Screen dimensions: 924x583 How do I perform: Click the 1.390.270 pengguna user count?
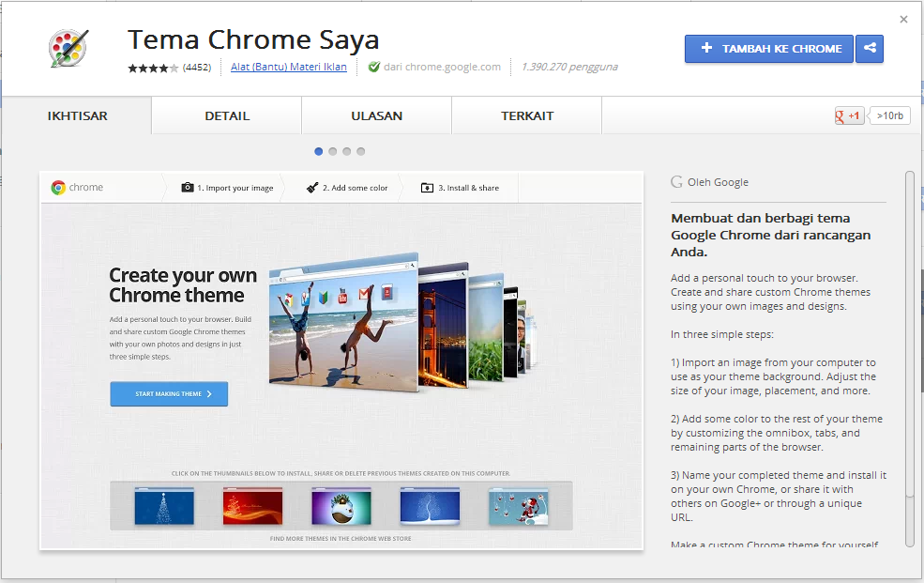click(569, 68)
